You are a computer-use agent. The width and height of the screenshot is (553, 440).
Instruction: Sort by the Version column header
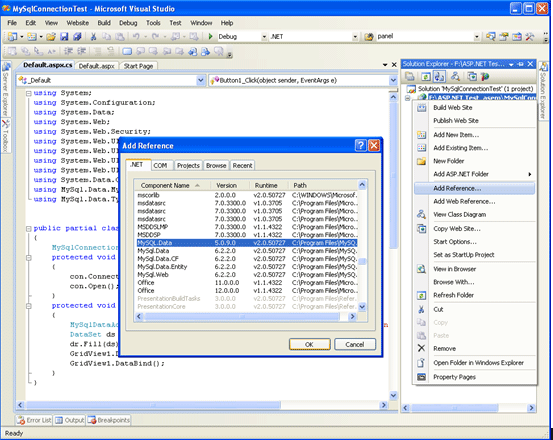[x=230, y=185]
